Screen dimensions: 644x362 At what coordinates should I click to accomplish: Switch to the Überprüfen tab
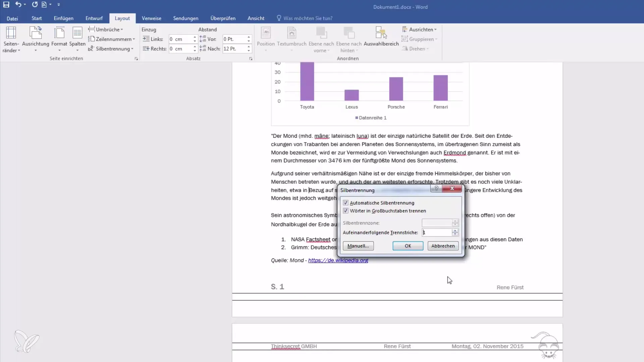[223, 18]
